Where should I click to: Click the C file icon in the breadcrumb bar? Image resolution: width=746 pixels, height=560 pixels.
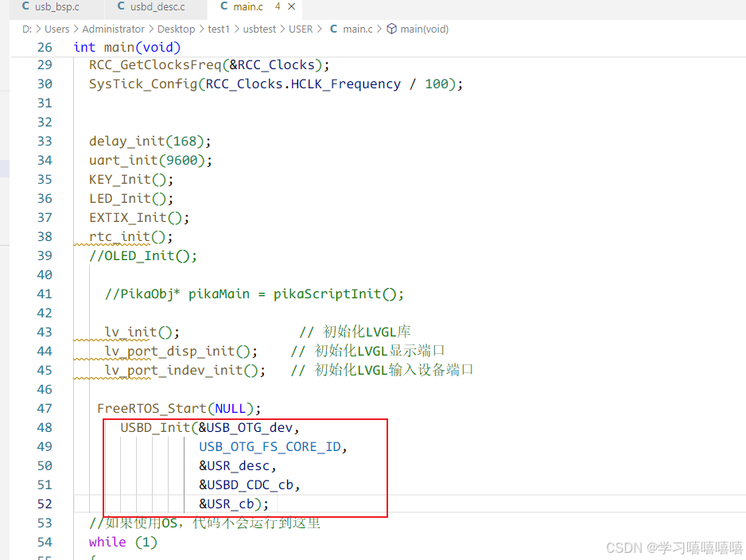coord(334,29)
